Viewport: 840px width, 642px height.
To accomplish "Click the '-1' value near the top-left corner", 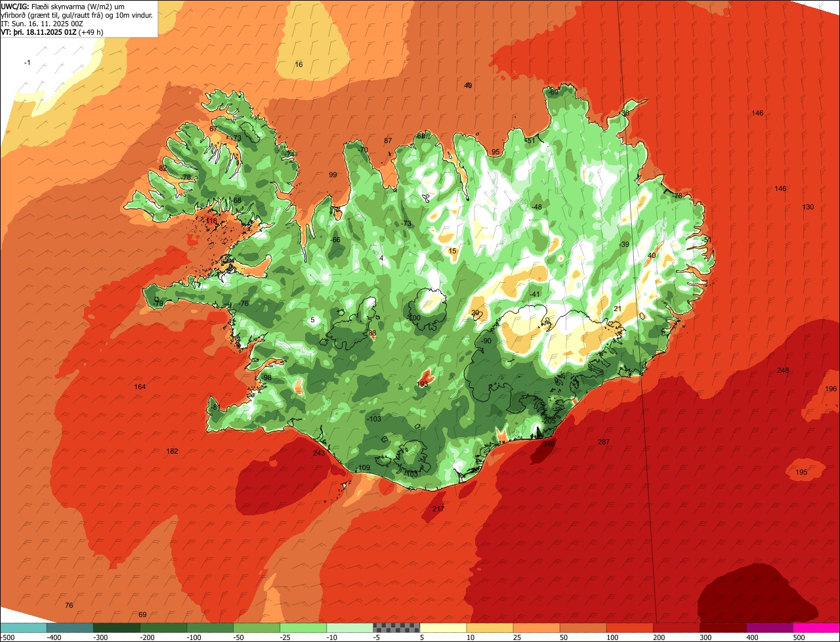I will tap(27, 63).
